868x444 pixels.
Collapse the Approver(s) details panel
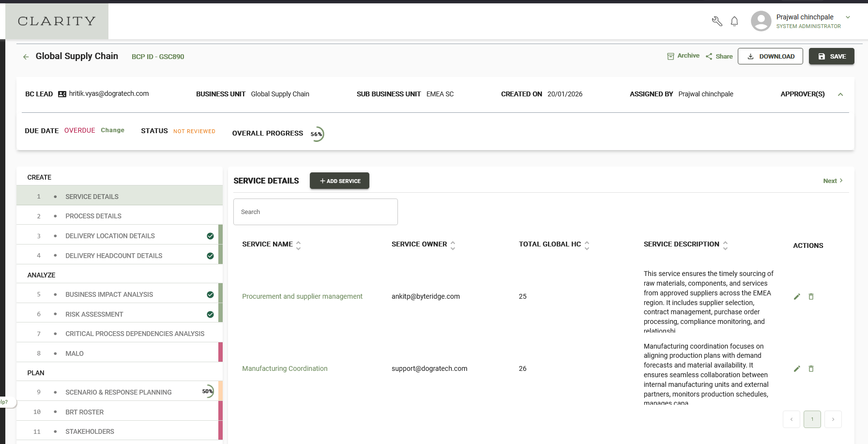click(840, 94)
